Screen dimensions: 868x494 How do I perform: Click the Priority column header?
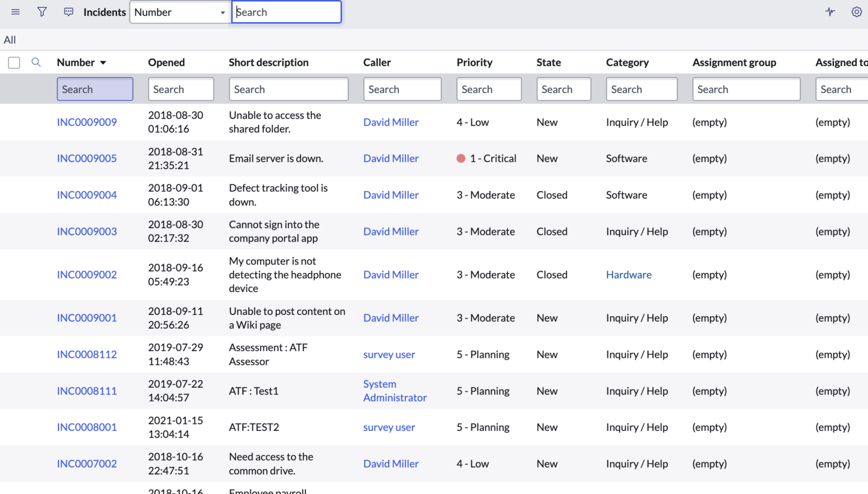point(474,62)
